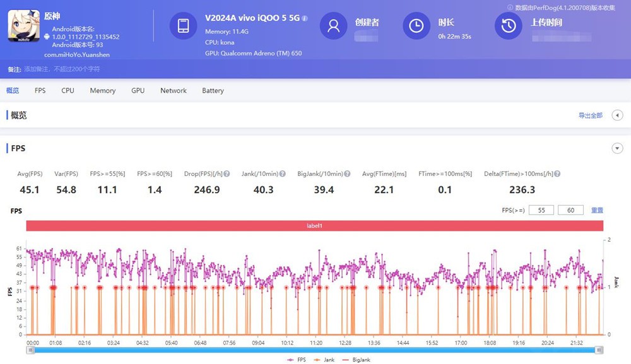Click the FPS threshold field showing 55
Viewport: 631px width, 364px height.
point(541,210)
